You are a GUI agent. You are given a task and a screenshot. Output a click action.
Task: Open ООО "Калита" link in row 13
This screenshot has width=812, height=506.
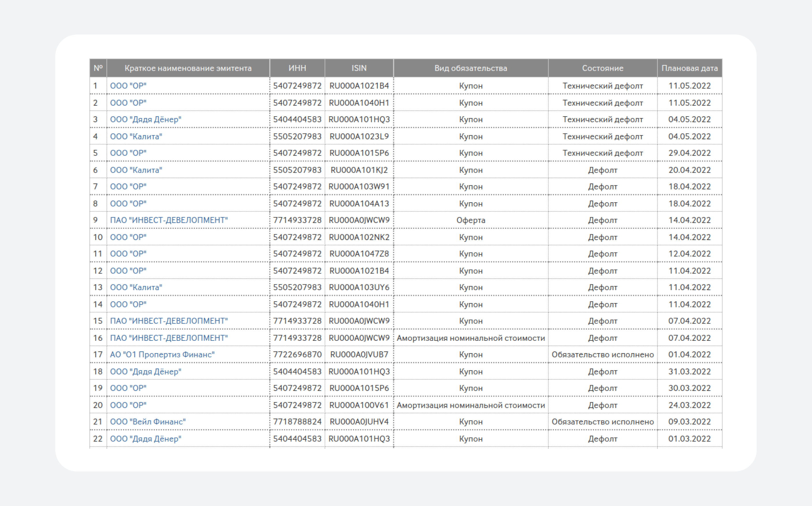[x=136, y=287]
